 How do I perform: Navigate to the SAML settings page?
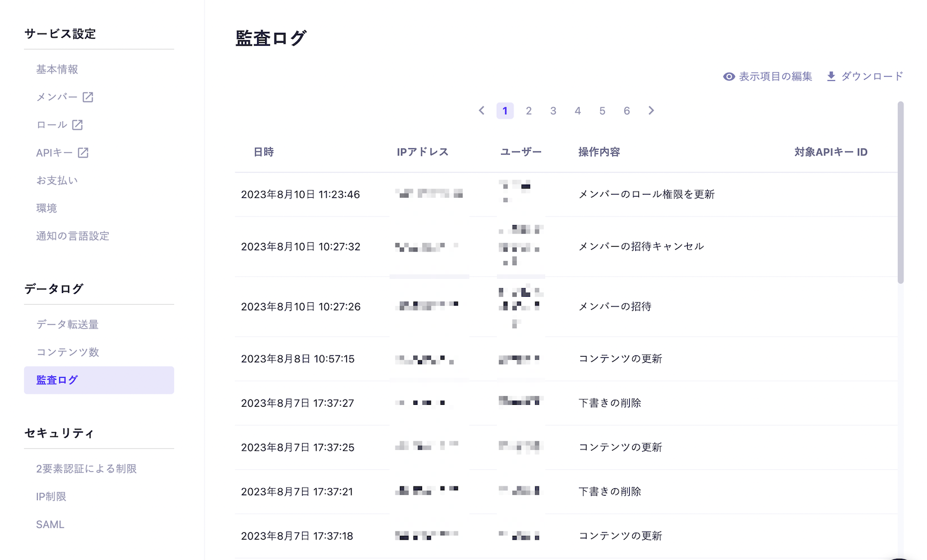49,524
